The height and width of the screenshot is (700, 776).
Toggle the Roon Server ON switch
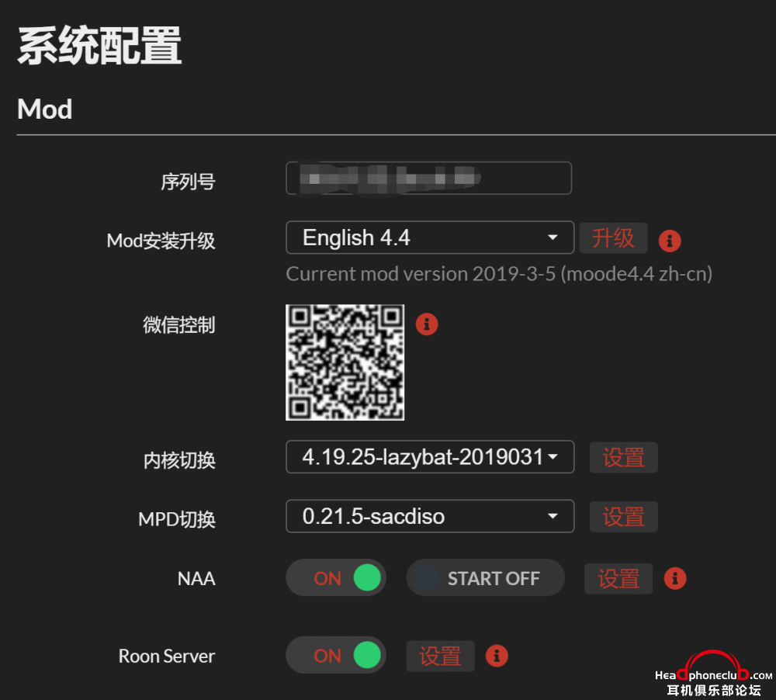pos(336,655)
